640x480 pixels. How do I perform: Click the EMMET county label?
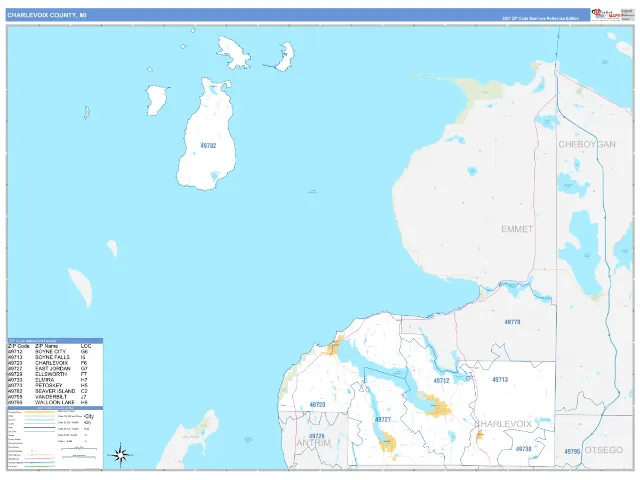point(517,229)
